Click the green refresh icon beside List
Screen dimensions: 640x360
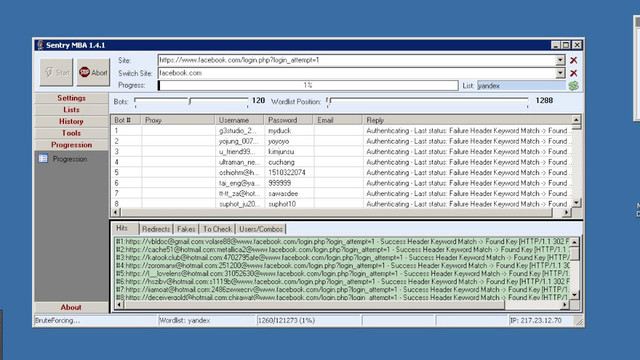point(573,86)
